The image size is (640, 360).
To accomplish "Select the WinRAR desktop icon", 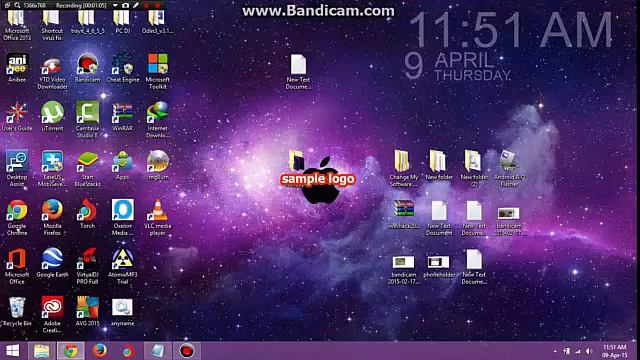I will coord(122,117).
